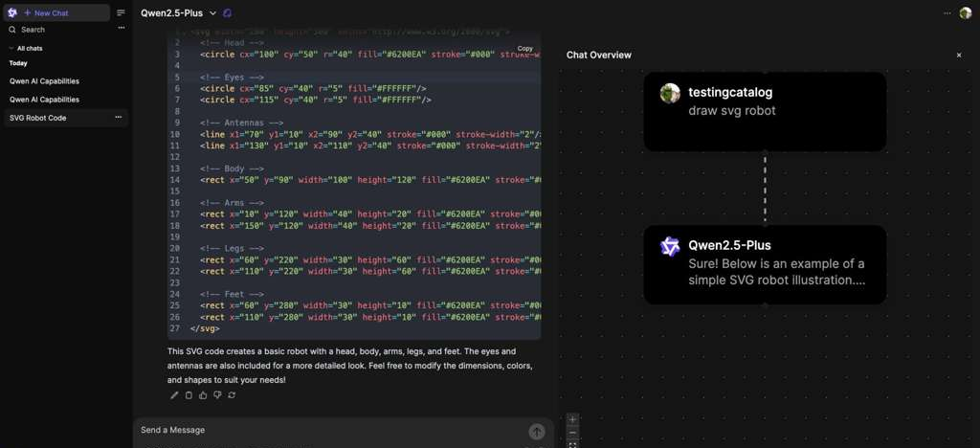Image resolution: width=980 pixels, height=448 pixels.
Task: Copy the SVG code block
Action: pyautogui.click(x=525, y=49)
